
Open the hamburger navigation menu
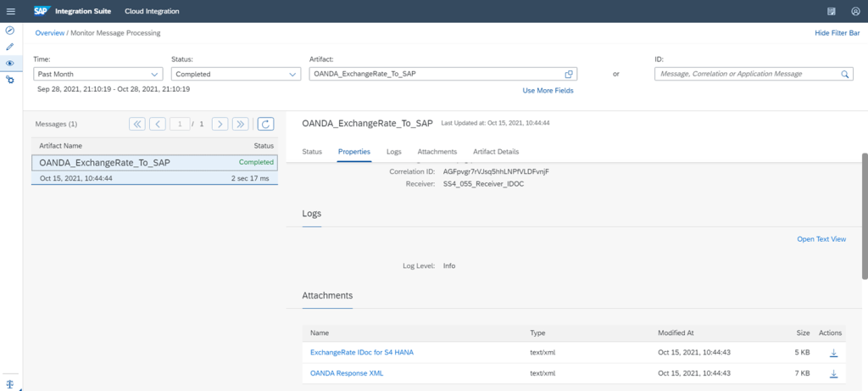(10, 11)
